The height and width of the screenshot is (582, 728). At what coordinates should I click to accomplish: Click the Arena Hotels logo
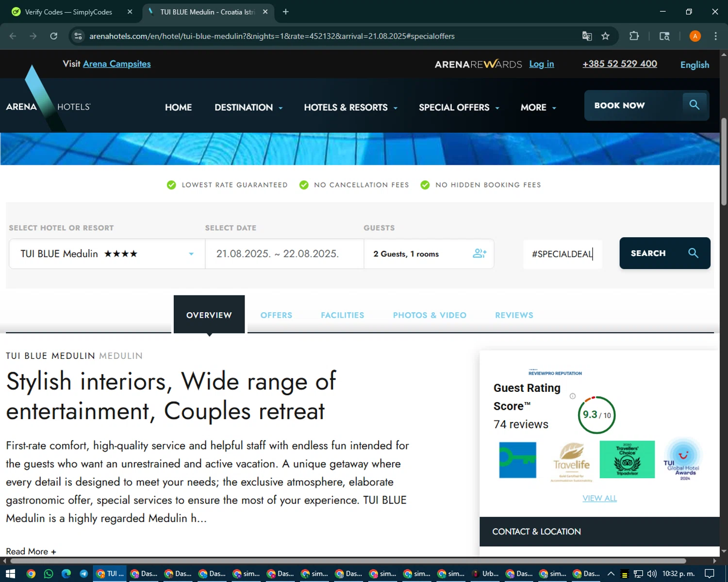[48, 99]
